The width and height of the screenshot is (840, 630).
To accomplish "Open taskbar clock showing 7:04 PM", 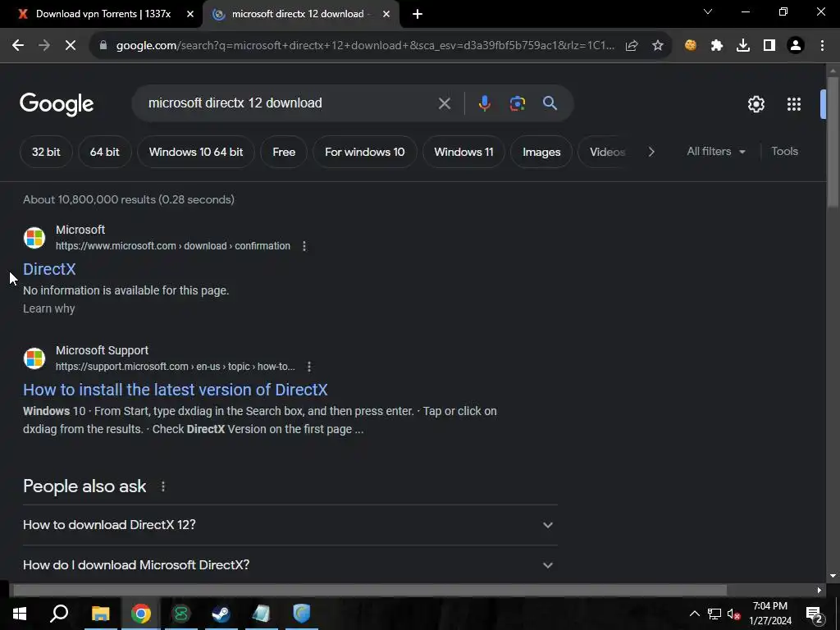I will point(770,614).
